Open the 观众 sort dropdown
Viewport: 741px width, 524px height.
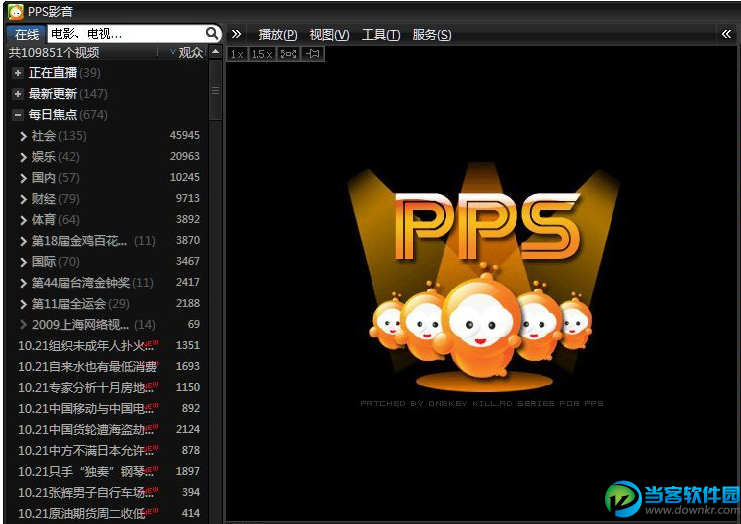[186, 52]
